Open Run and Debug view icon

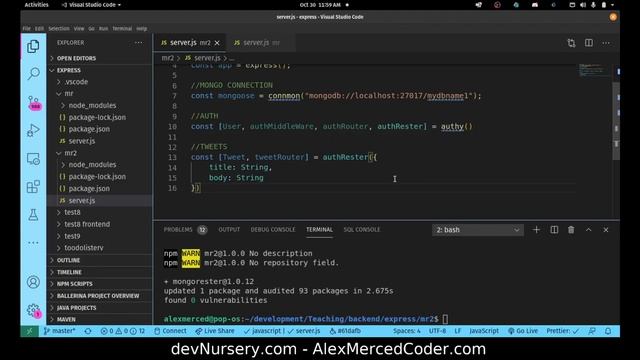coord(33,131)
